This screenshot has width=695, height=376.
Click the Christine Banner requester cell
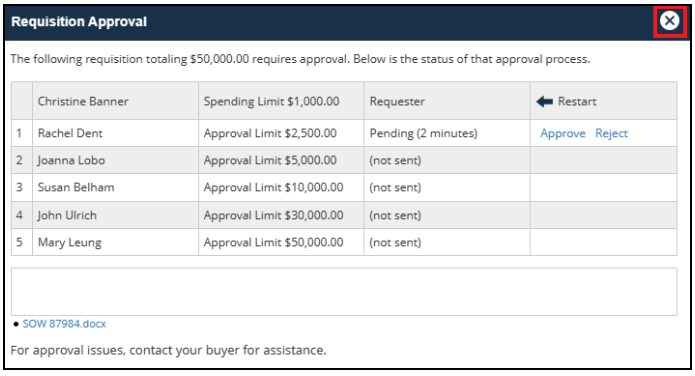115,101
